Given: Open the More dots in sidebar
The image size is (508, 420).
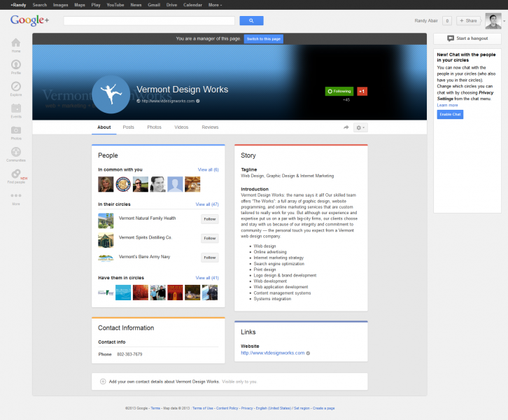Looking at the screenshot, I should pos(16,195).
